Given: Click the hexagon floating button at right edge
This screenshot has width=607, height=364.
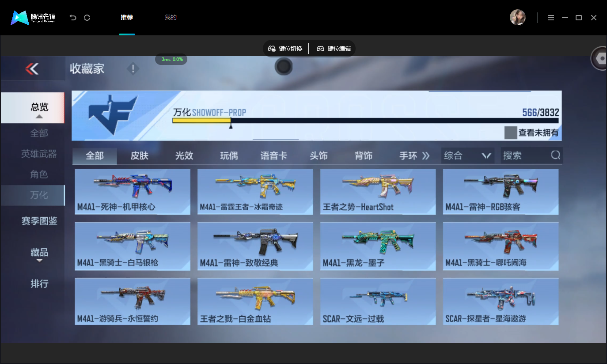Looking at the screenshot, I should point(600,58).
